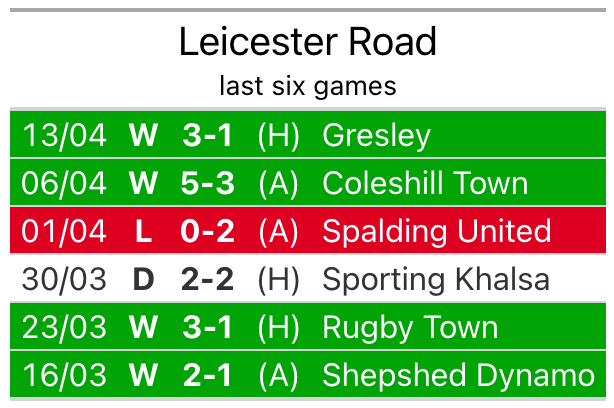The height and width of the screenshot is (408, 614).
Task: Click the 16/03 match date
Action: click(x=64, y=375)
